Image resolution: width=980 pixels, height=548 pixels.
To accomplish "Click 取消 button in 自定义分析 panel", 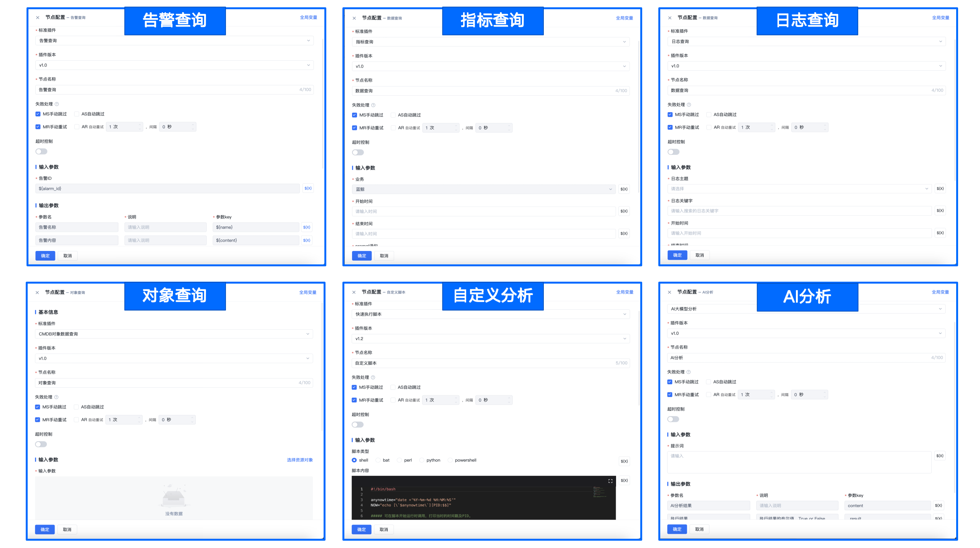I will click(384, 530).
